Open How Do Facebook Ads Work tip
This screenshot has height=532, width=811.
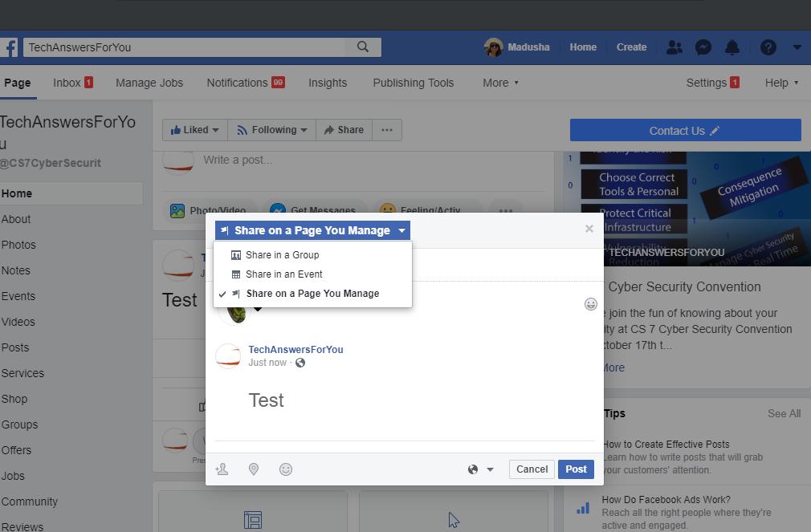[x=666, y=499]
